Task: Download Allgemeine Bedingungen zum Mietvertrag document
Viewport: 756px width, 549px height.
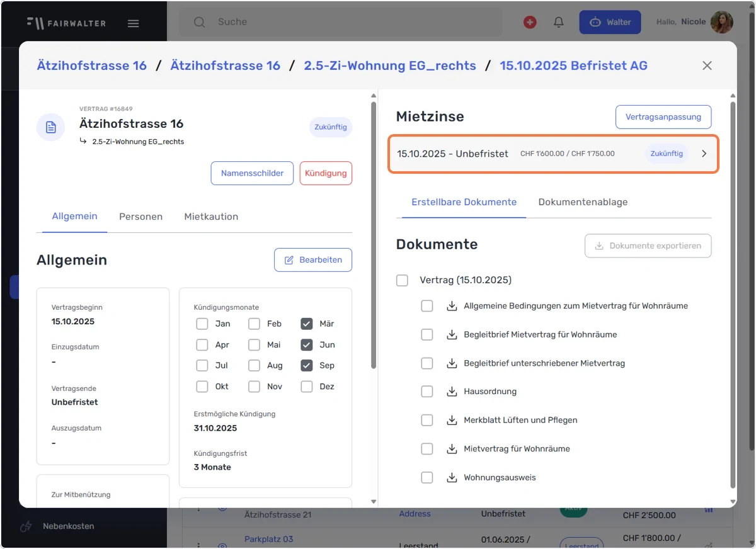Action: (452, 306)
